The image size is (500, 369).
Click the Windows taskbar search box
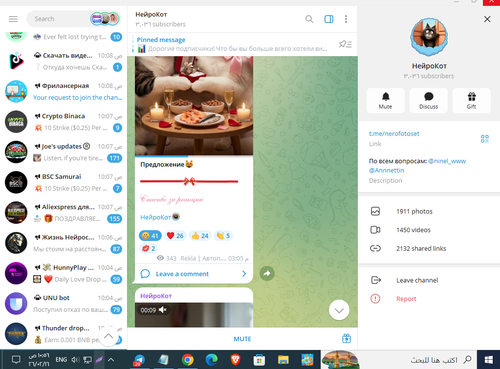point(417,360)
